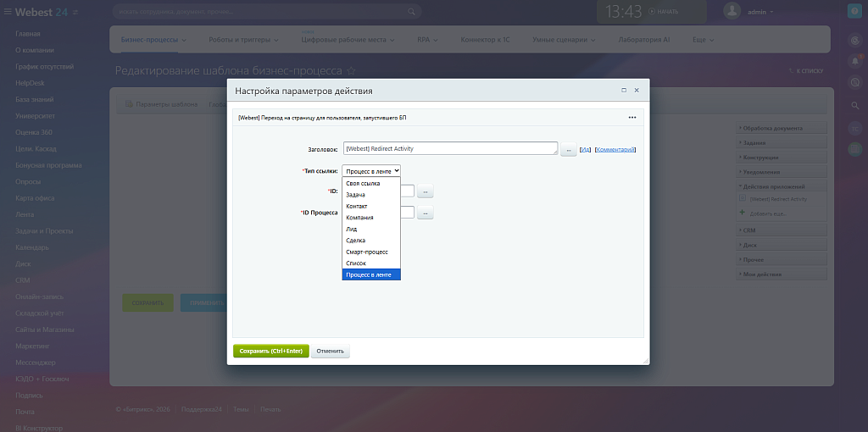Open the 'Комментарий' link
Image resolution: width=868 pixels, height=432 pixels.
point(615,149)
